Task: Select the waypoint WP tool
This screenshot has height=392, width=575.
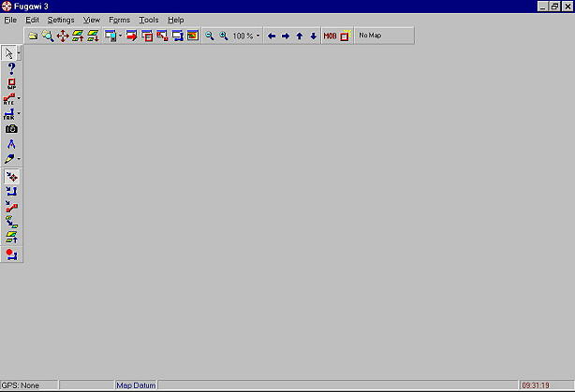Action: point(10,83)
